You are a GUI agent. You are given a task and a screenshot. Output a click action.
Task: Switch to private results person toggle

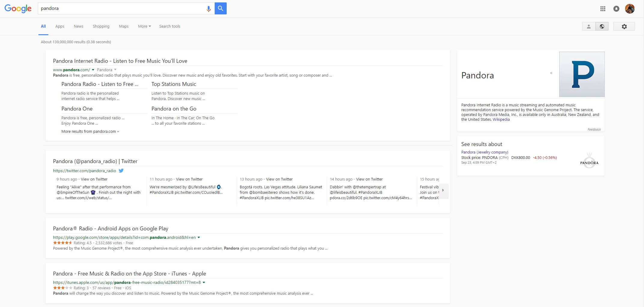coord(588,26)
